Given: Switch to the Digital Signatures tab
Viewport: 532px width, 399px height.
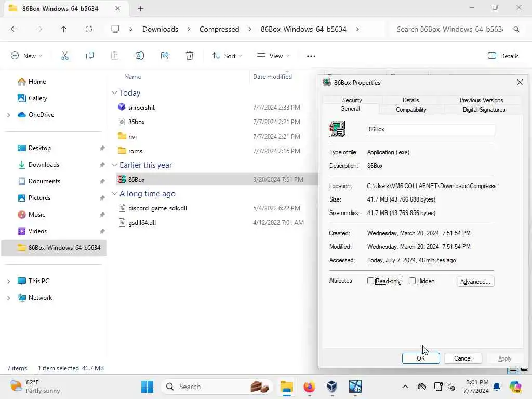Looking at the screenshot, I should tap(484, 110).
